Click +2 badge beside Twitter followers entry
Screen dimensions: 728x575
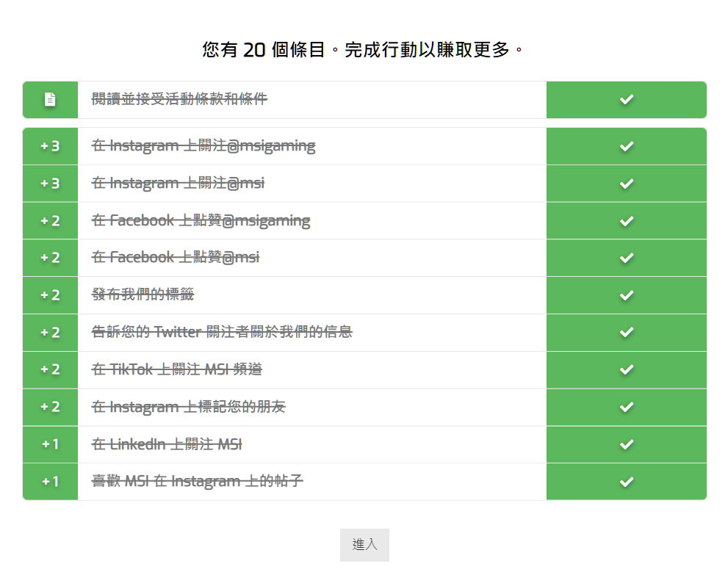click(50, 332)
